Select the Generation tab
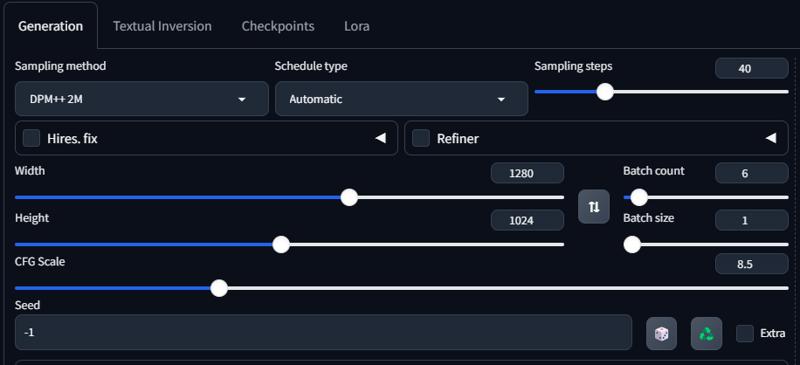 click(x=51, y=26)
